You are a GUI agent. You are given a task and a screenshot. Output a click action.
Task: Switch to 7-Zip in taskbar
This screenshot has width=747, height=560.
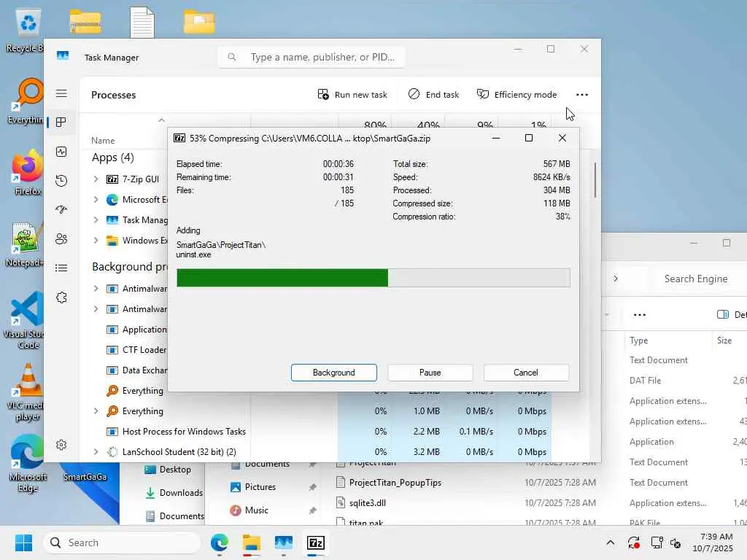tap(315, 542)
